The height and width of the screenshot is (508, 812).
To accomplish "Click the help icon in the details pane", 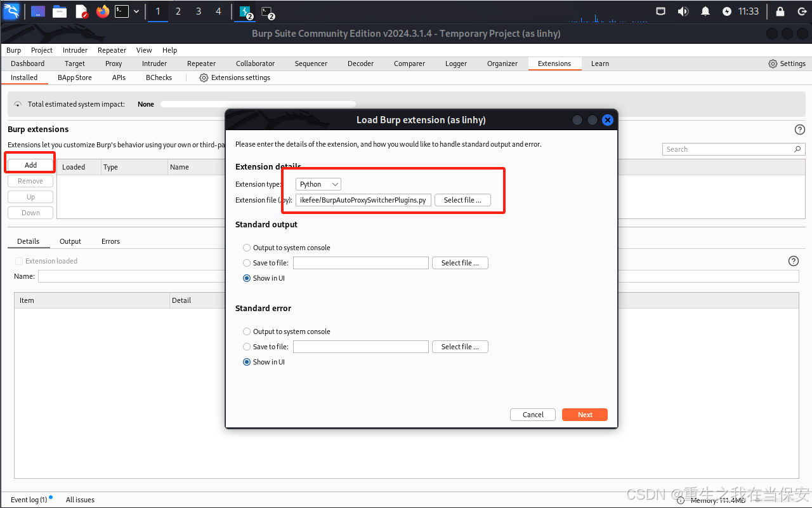I will pos(793,261).
